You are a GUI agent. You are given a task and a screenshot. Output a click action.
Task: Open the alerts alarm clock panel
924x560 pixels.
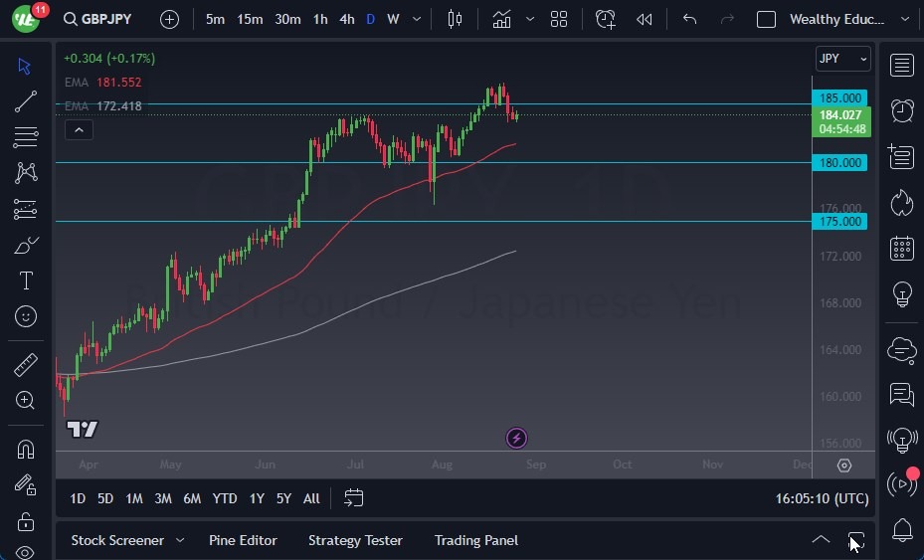coord(902,110)
